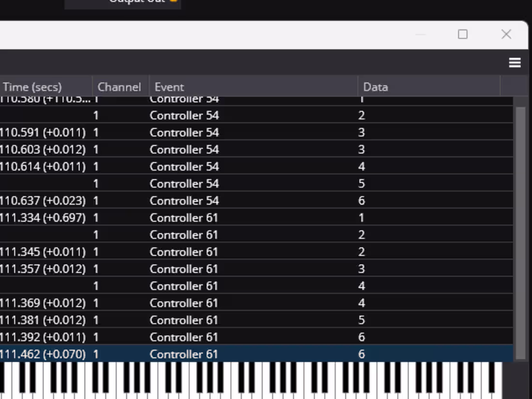Sort events by the Time (secs) column
The height and width of the screenshot is (399, 532).
coord(32,87)
